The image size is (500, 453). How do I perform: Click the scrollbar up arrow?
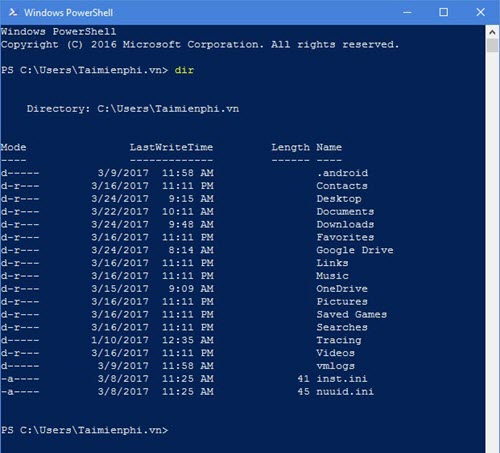pos(492,32)
